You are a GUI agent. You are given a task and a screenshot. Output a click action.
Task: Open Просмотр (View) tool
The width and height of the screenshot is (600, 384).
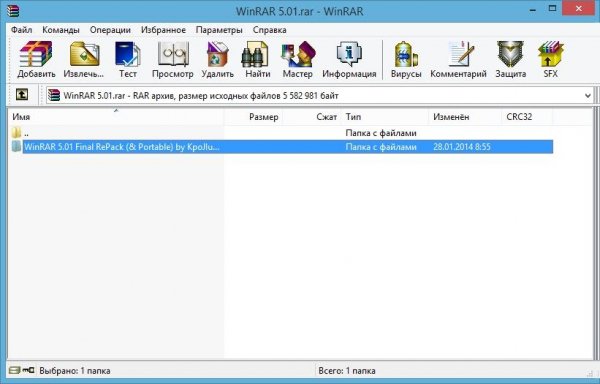point(173,59)
